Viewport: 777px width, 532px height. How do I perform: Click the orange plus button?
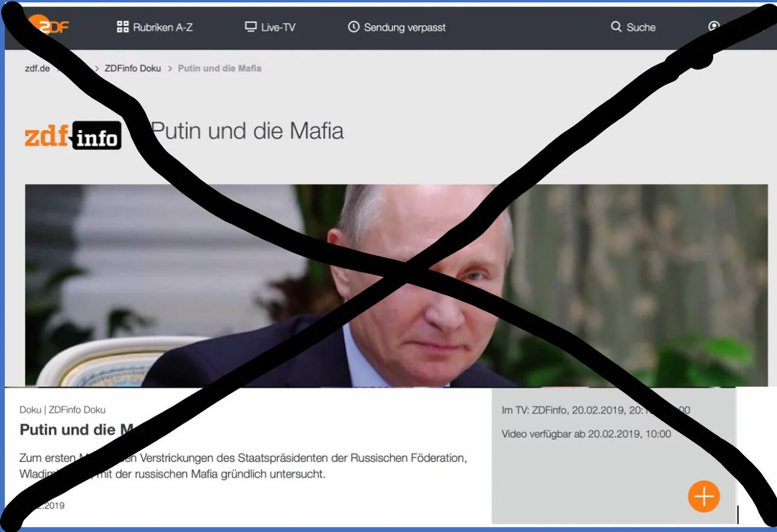704,496
